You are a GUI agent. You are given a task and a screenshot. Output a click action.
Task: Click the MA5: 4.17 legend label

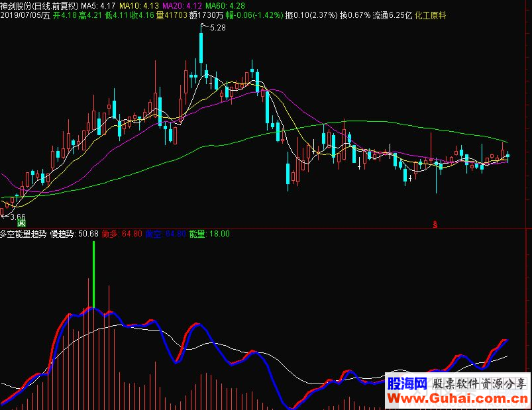pyautogui.click(x=98, y=6)
